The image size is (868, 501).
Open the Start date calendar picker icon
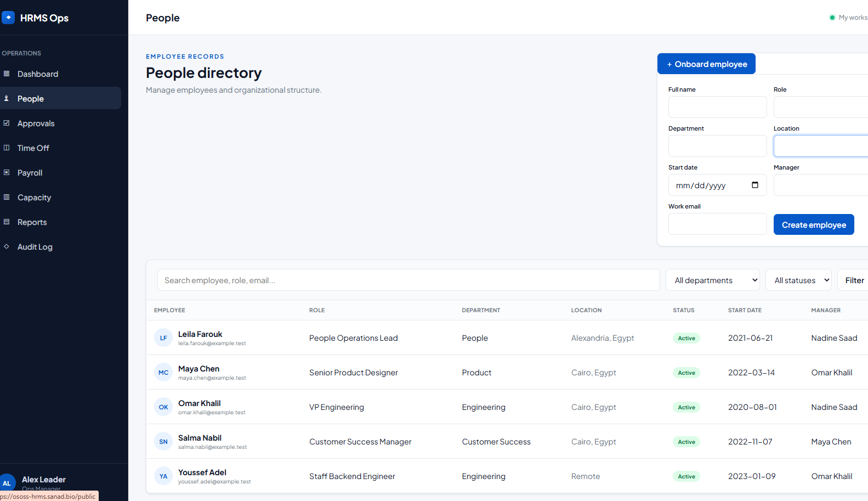pos(755,185)
